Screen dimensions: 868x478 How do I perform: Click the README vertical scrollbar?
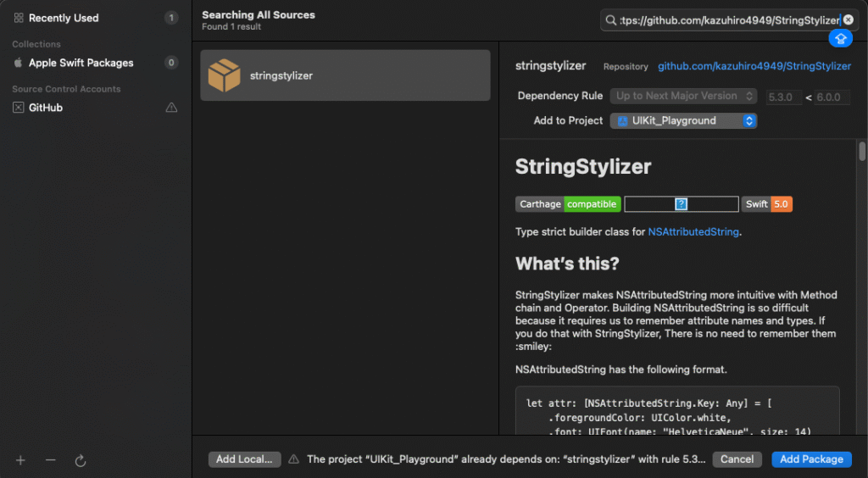[862, 151]
